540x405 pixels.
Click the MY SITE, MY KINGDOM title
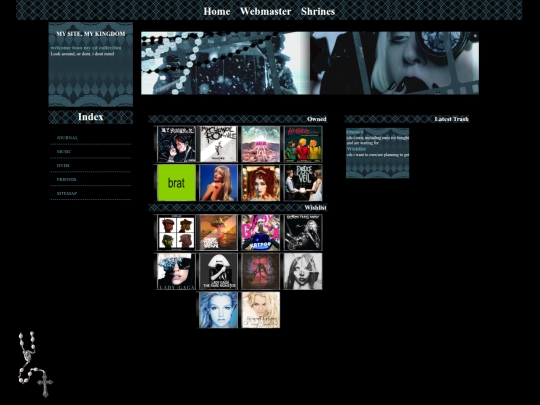(91, 34)
